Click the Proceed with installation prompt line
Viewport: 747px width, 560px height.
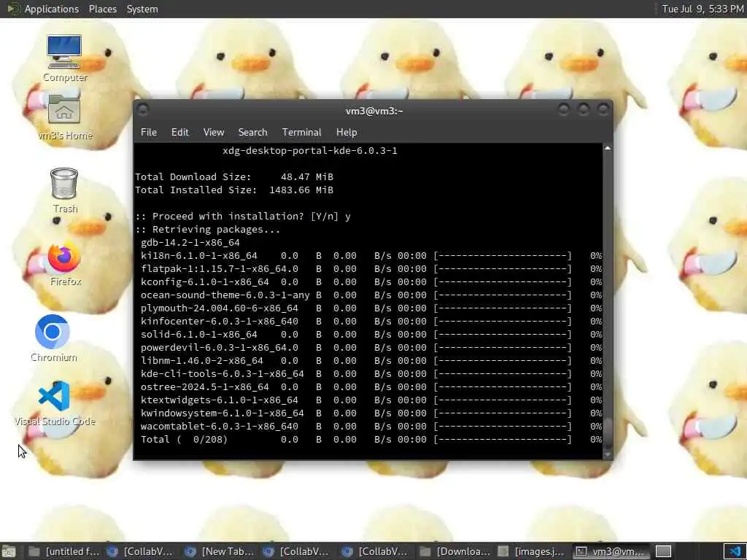242,216
